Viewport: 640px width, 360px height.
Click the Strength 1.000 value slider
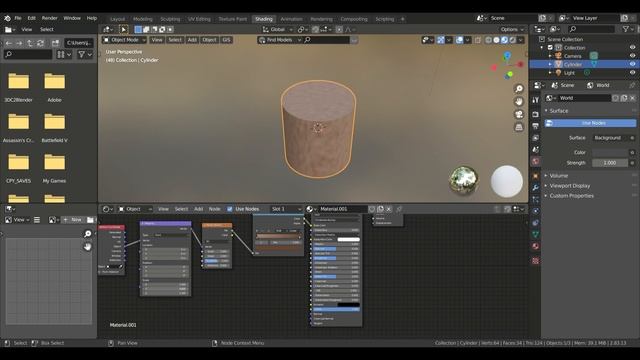pyautogui.click(x=610, y=163)
